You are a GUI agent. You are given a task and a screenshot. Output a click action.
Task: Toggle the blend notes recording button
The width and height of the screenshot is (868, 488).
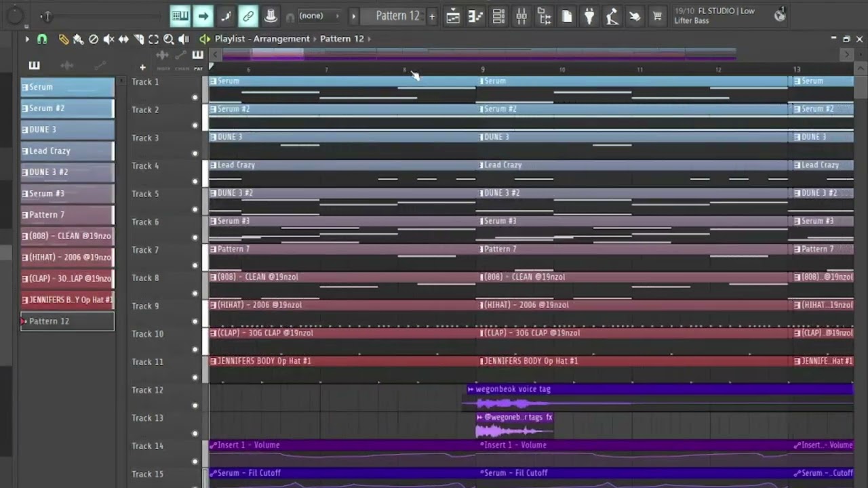click(x=226, y=16)
